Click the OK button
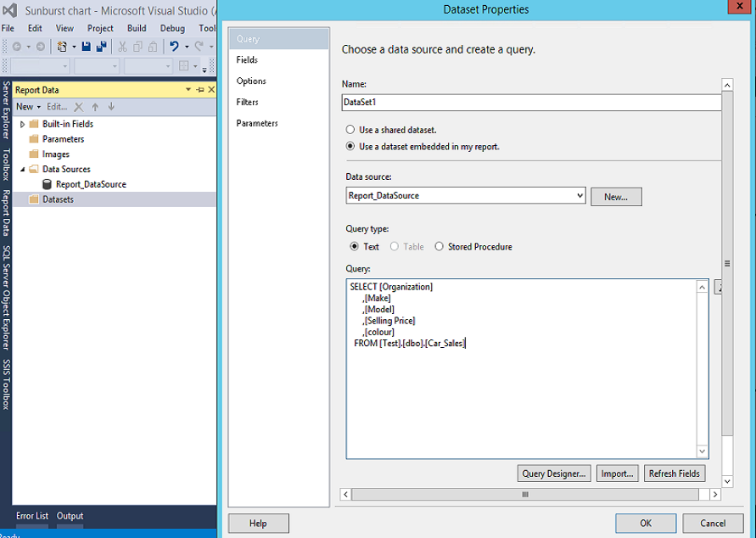756x538 pixels. (646, 523)
